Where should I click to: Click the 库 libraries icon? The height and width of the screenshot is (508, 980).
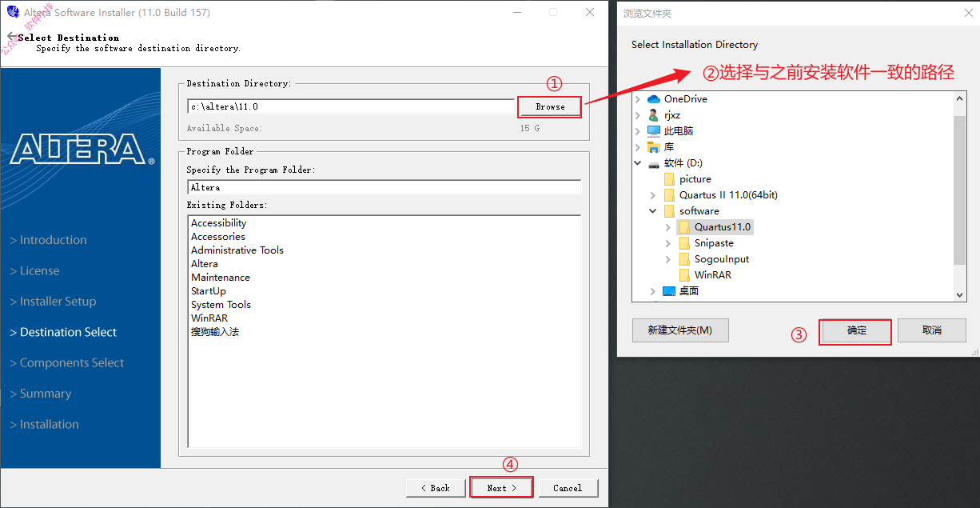coord(654,147)
